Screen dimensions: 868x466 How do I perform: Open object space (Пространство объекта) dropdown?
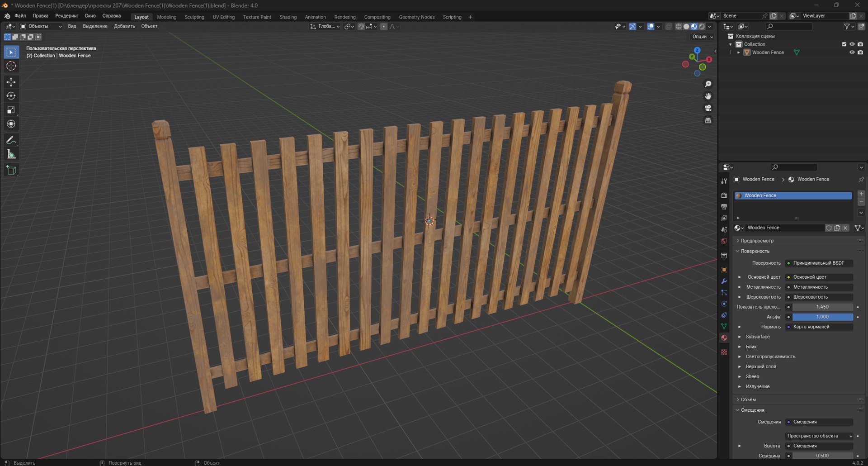pyautogui.click(x=819, y=436)
